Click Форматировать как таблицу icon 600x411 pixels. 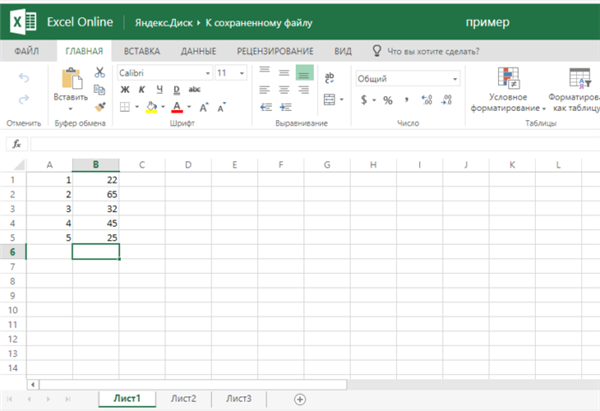tap(579, 78)
